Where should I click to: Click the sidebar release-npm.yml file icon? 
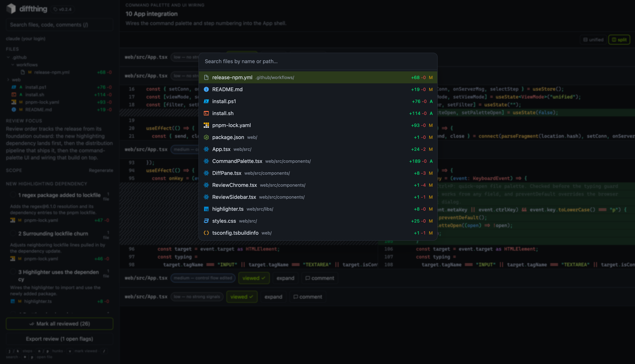pyautogui.click(x=23, y=72)
